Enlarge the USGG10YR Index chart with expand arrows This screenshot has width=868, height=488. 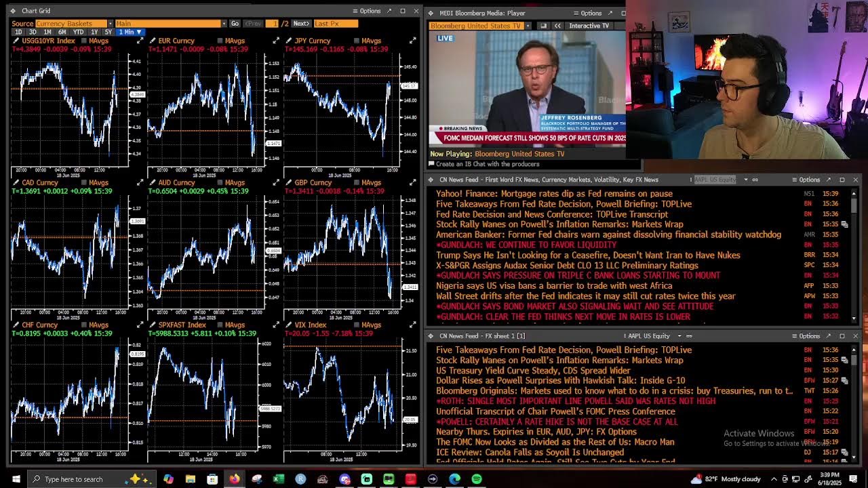pos(140,41)
